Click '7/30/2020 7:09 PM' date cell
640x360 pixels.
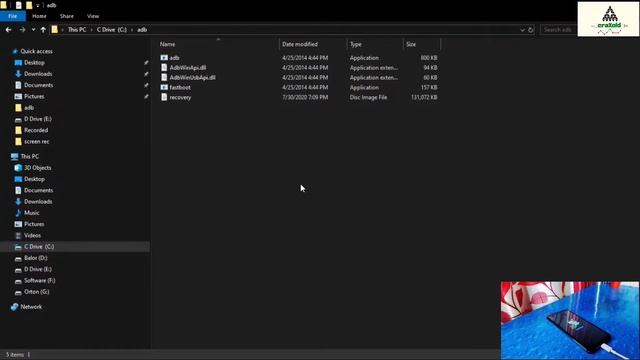tap(305, 97)
